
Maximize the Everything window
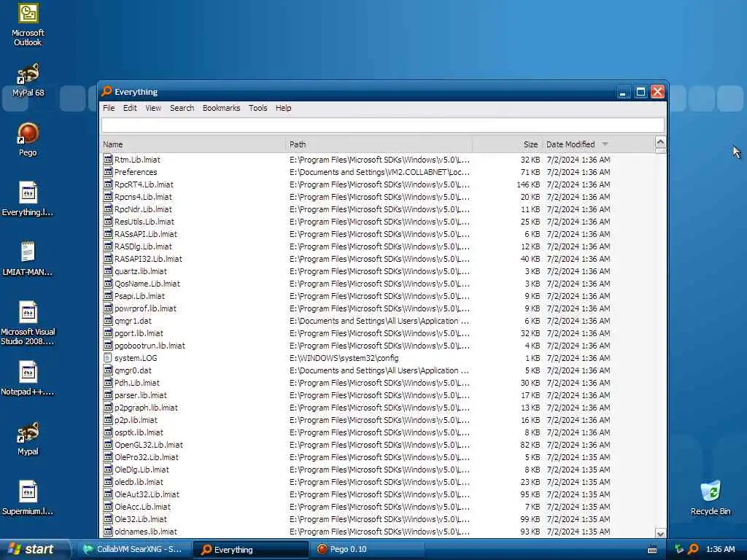tap(640, 91)
